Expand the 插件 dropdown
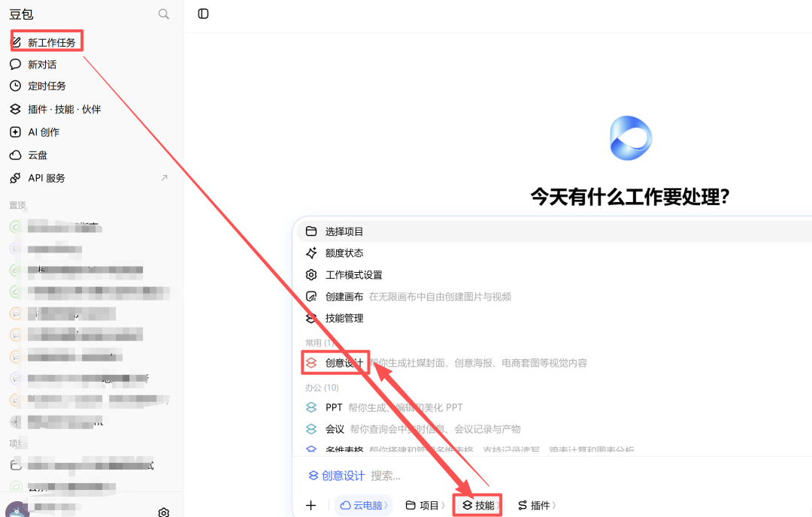812x517 pixels. click(x=537, y=505)
